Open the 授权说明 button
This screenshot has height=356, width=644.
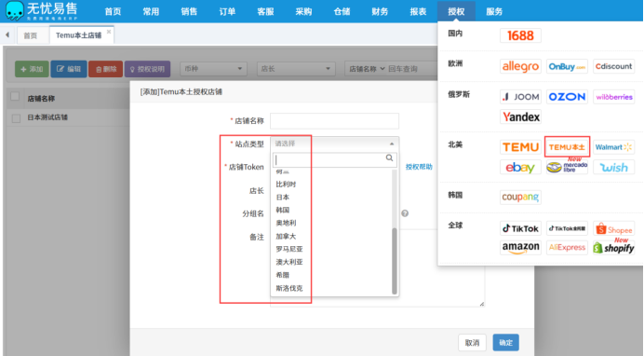(147, 69)
